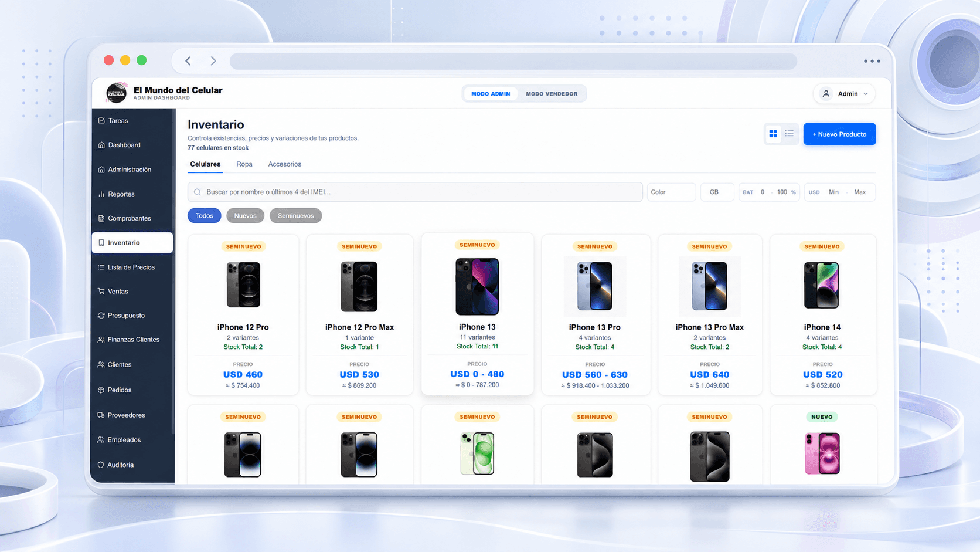980x552 pixels.
Task: Go to Ventas cart icon in sidebar
Action: click(x=101, y=291)
